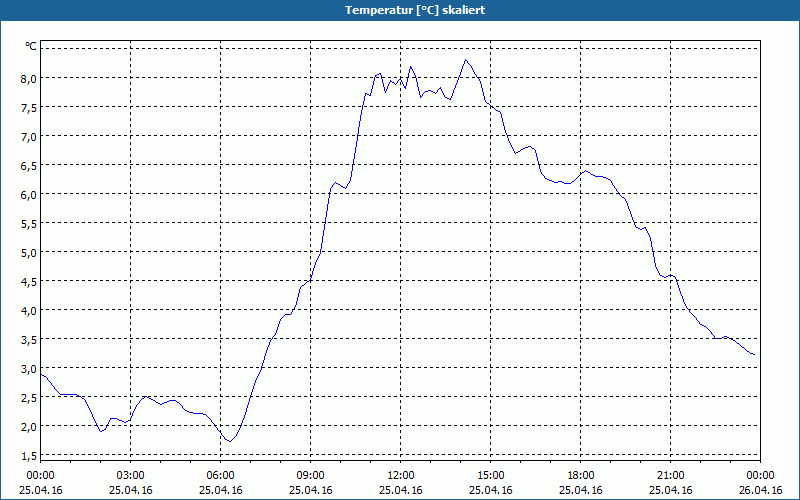The width and height of the screenshot is (800, 500).
Task: Select the 3,0 y-axis label
Action: pos(29,368)
